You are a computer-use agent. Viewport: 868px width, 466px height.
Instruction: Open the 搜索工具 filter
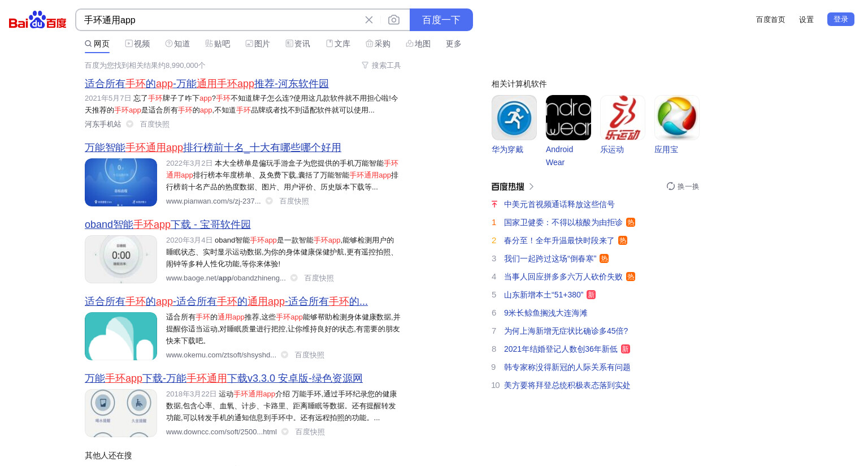(381, 66)
